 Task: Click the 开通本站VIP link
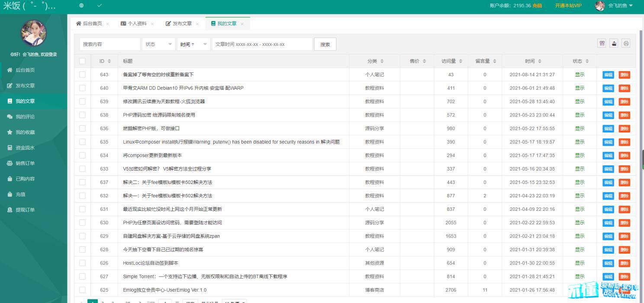click(x=568, y=6)
